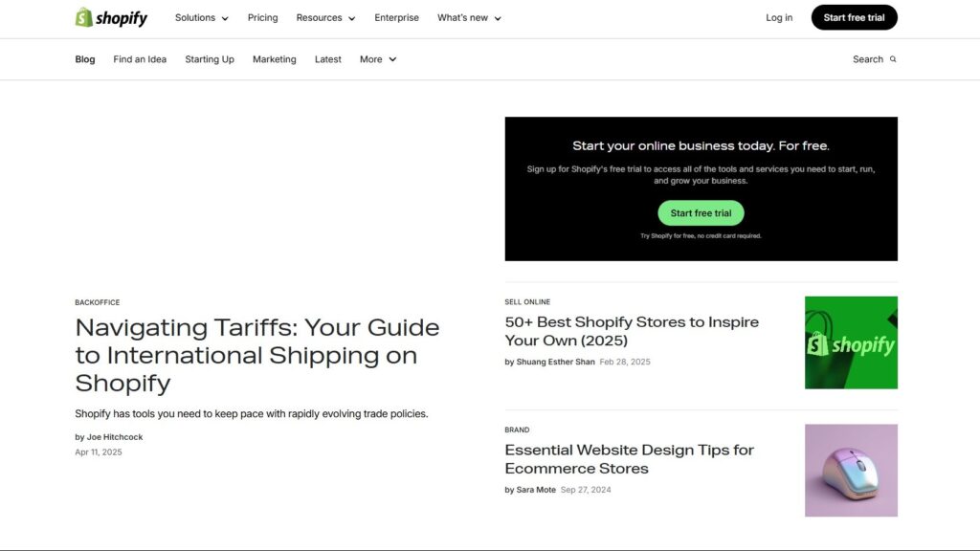Image resolution: width=980 pixels, height=551 pixels.
Task: Click the Feb 28, 2025 date text
Action: click(x=625, y=362)
